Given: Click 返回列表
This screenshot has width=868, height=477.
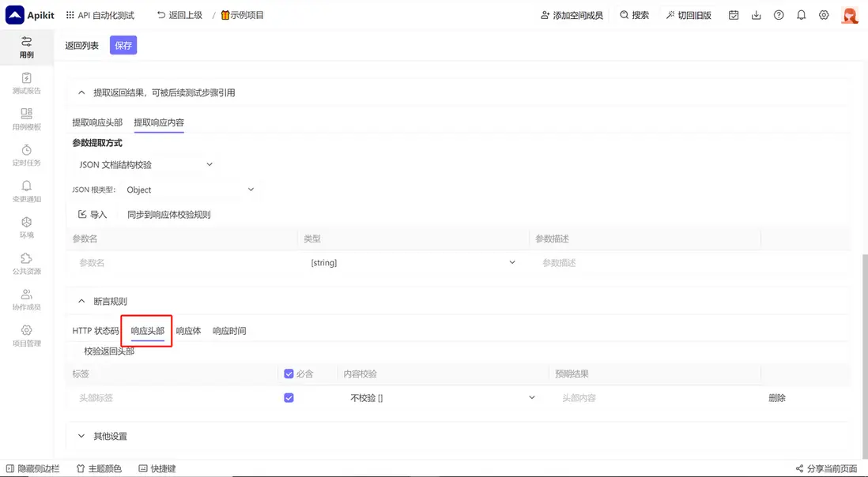Looking at the screenshot, I should pyautogui.click(x=82, y=45).
